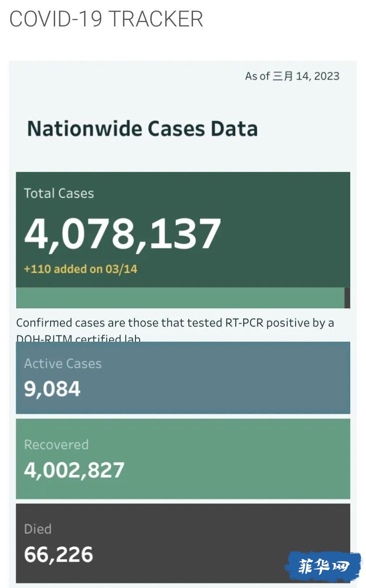The width and height of the screenshot is (366, 588).
Task: Click the Confirmed cases RT-PCR description text
Action: (175, 330)
